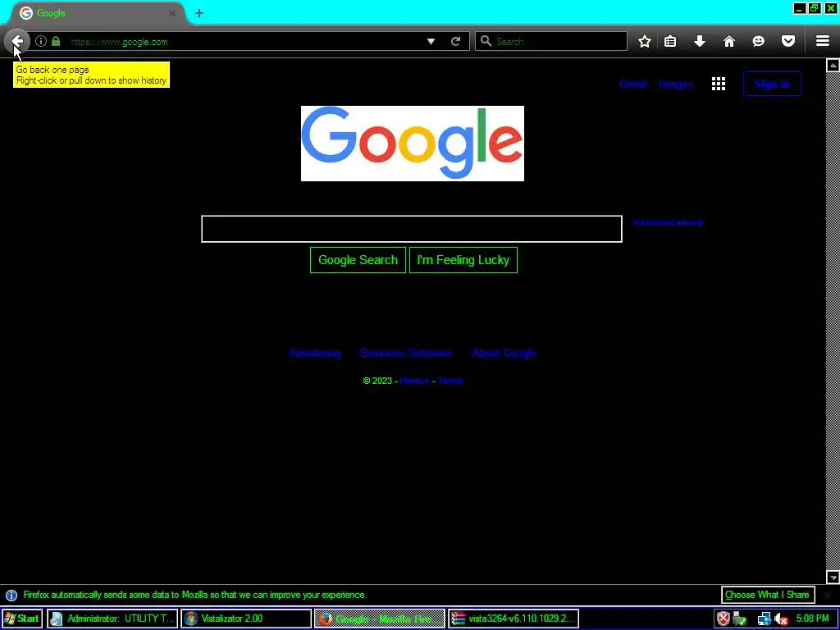Open the Google apps grid icon
840x630 pixels.
coord(719,84)
